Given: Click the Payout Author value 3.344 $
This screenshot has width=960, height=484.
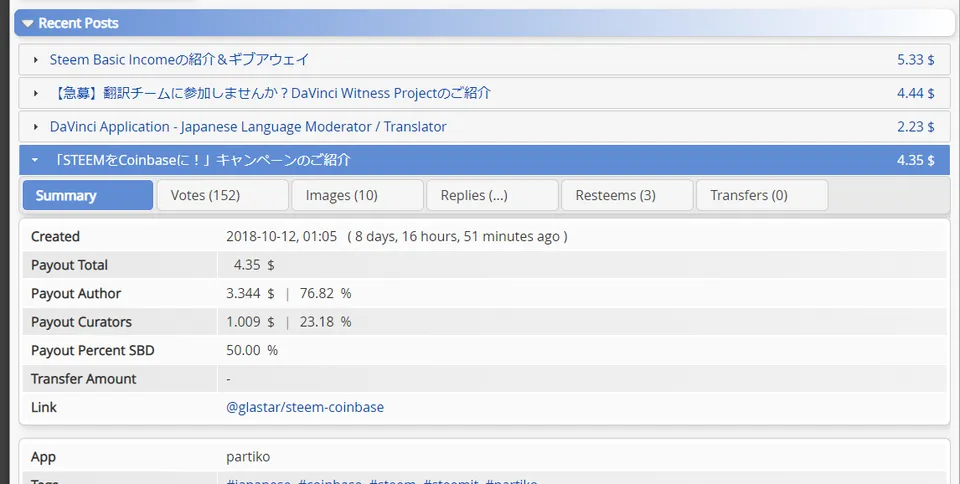Looking at the screenshot, I should 250,294.
